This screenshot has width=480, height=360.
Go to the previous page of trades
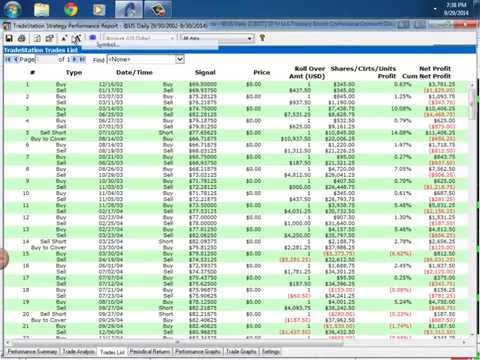(15, 59)
